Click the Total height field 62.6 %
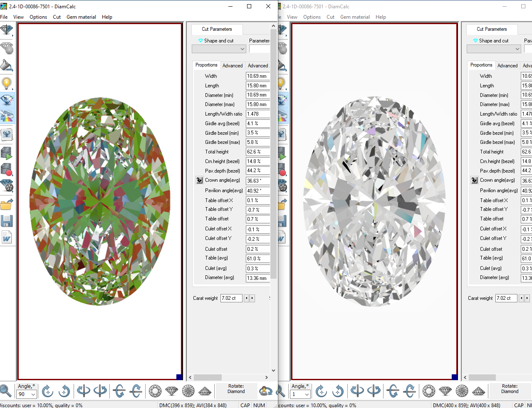Viewport: 532px width, 408px height. 258,152
